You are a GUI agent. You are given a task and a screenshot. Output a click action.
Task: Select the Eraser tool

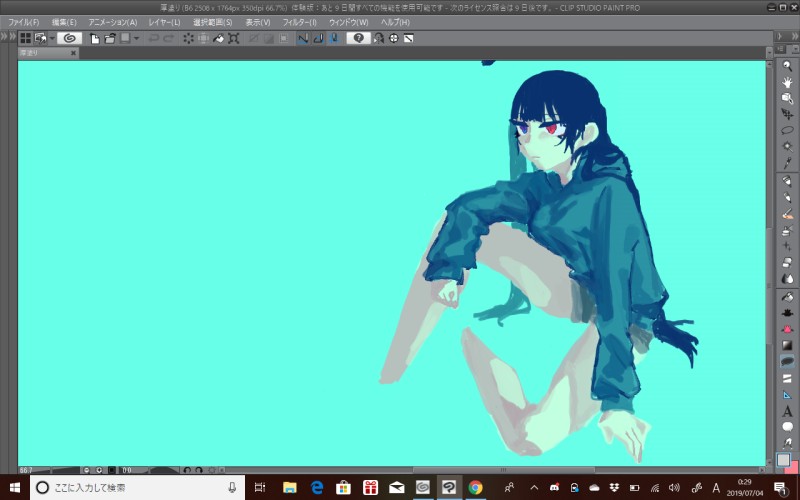pos(787,263)
